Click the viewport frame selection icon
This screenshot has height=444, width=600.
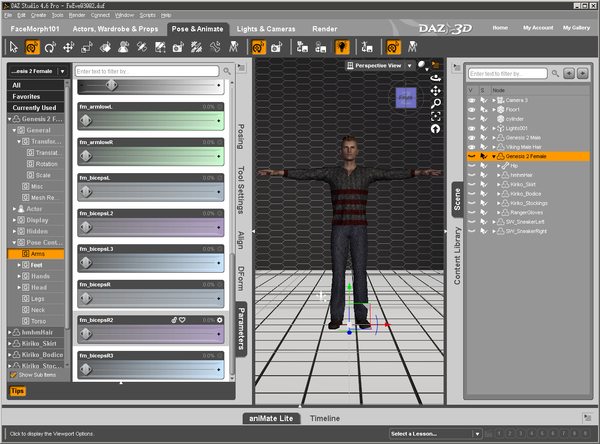click(x=436, y=116)
